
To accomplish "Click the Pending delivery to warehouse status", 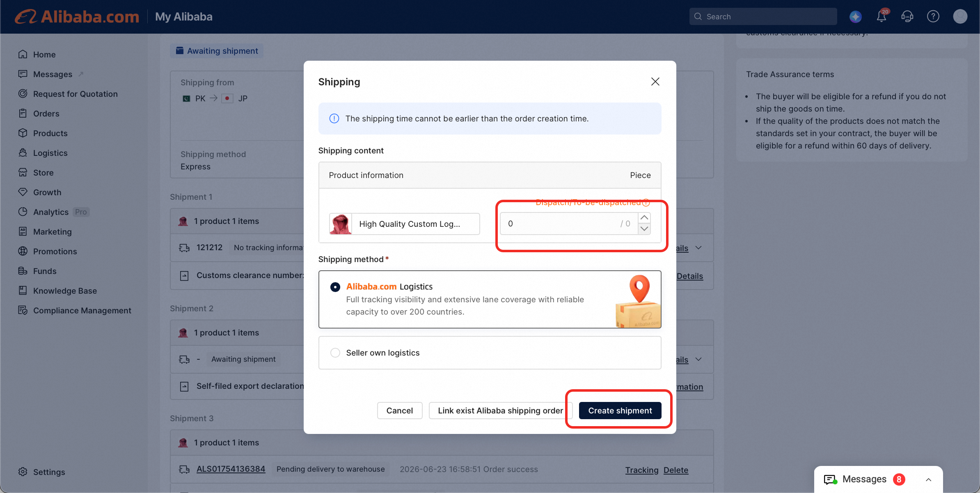I will click(x=331, y=469).
